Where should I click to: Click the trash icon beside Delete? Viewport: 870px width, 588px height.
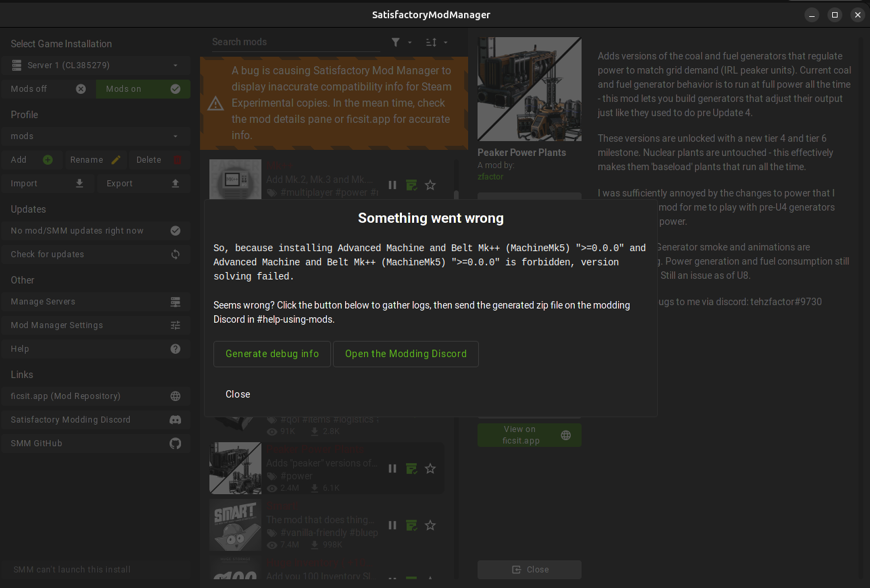point(178,160)
